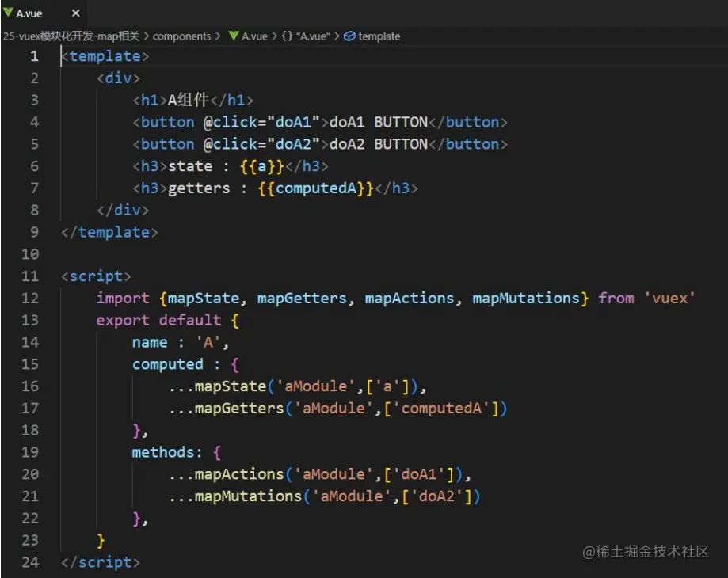Click 'doA1 BUTTON' text
This screenshot has height=578, width=728.
tap(379, 122)
